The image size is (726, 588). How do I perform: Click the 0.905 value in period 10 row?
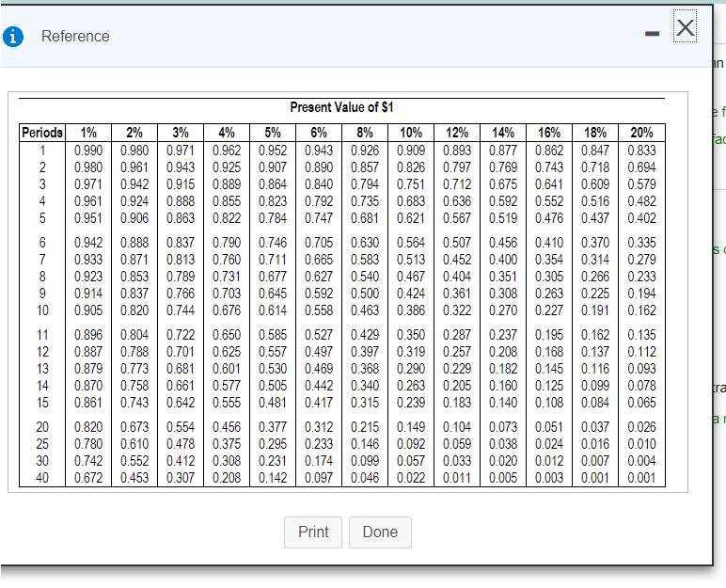(x=88, y=310)
